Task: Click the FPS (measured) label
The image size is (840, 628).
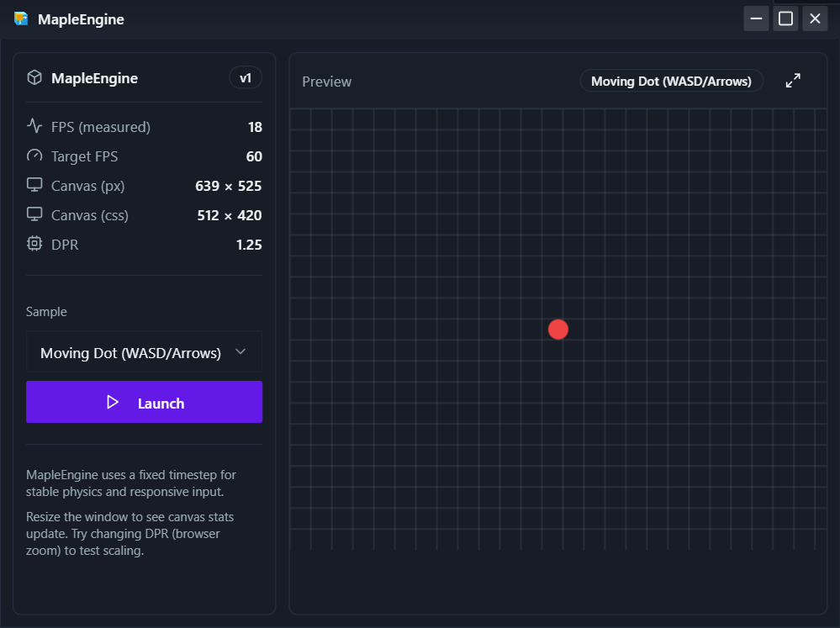Action: pyautogui.click(x=101, y=127)
